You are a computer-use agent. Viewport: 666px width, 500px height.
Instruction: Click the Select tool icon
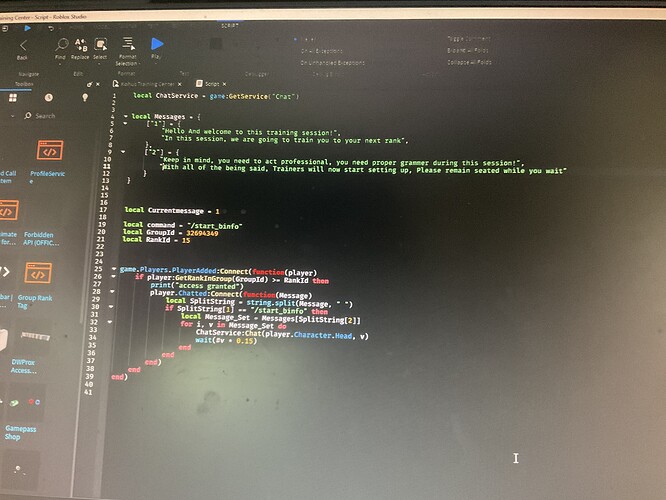pyautogui.click(x=101, y=44)
